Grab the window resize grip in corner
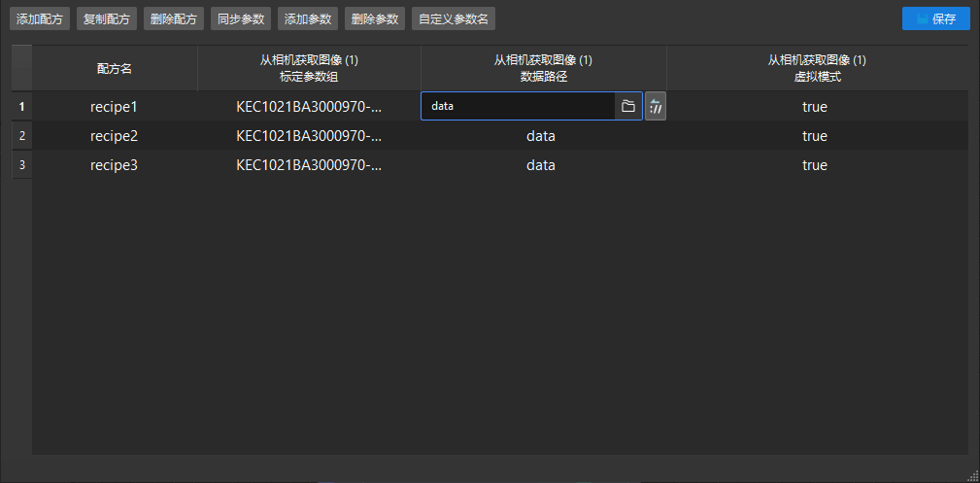The height and width of the screenshot is (483, 980). [974, 477]
